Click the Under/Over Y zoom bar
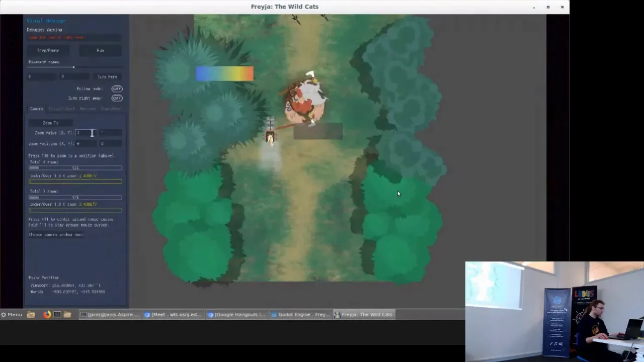This screenshot has width=644, height=362. point(75,210)
